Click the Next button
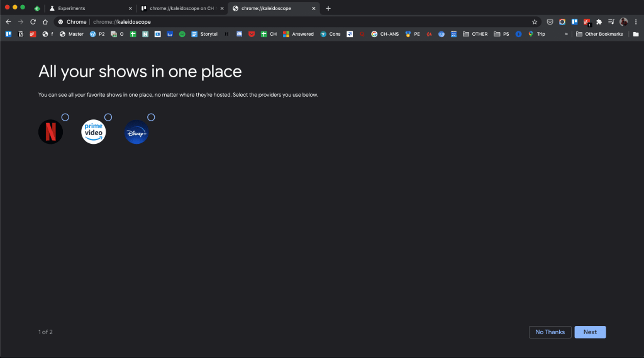Viewport: 644px width, 358px height. pyautogui.click(x=590, y=332)
